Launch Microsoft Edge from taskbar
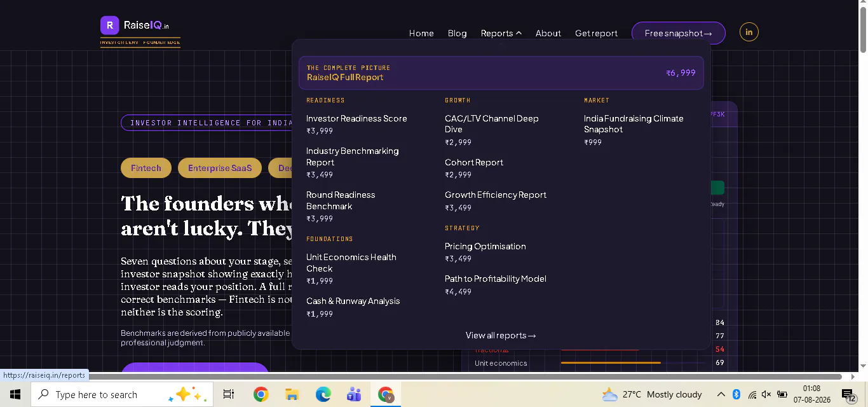Viewport: 868px width, 407px height. [x=323, y=394]
